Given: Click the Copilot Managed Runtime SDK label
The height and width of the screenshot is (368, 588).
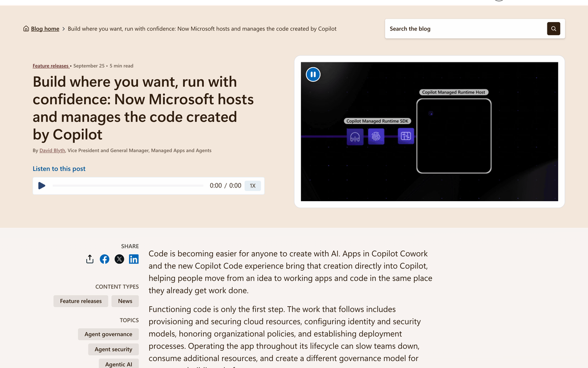Looking at the screenshot, I should pos(377,121).
